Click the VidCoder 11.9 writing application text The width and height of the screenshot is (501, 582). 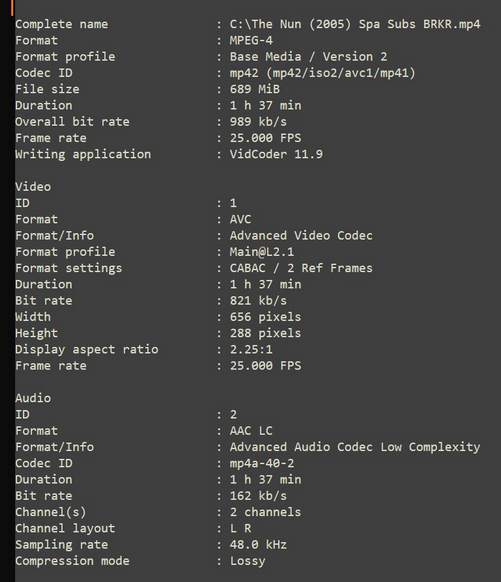(276, 154)
